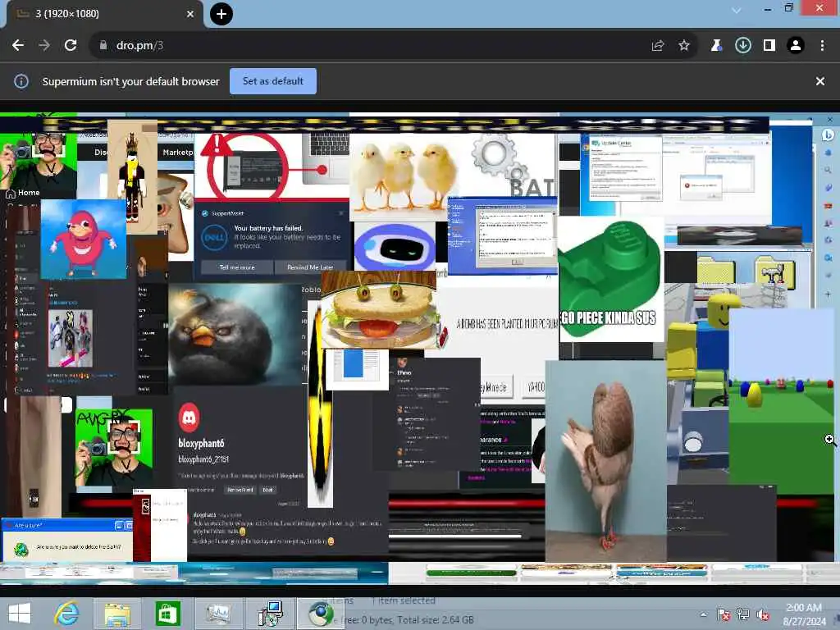Open the share this page icon

[658, 46]
